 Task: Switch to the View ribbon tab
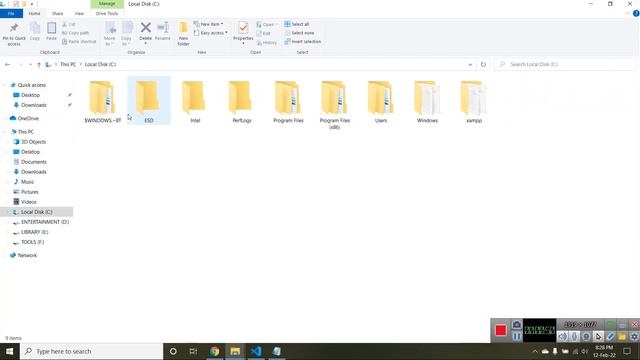click(x=79, y=13)
